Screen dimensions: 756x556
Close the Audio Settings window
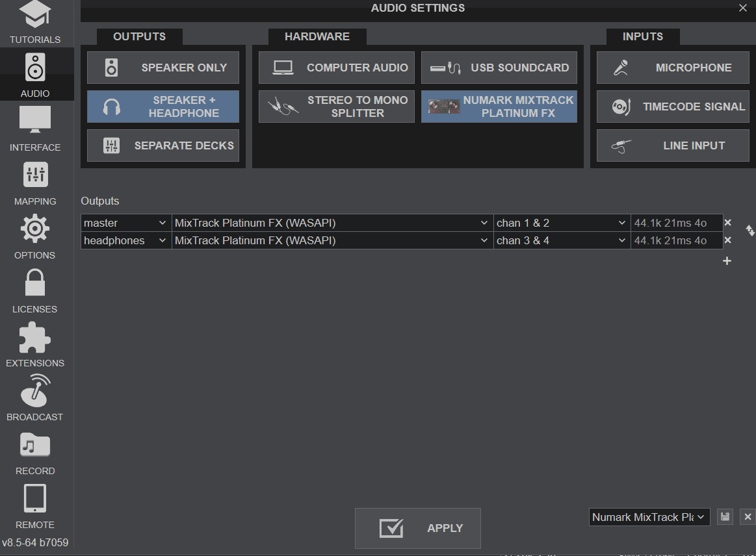pyautogui.click(x=742, y=8)
